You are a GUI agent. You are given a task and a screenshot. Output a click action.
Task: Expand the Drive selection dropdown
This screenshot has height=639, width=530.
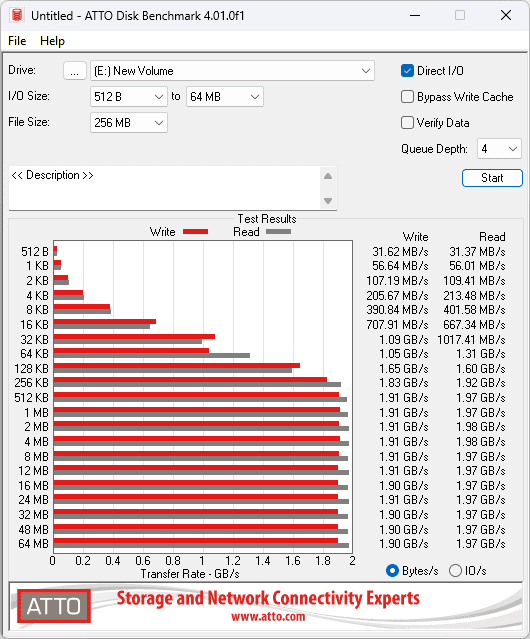tap(232, 71)
